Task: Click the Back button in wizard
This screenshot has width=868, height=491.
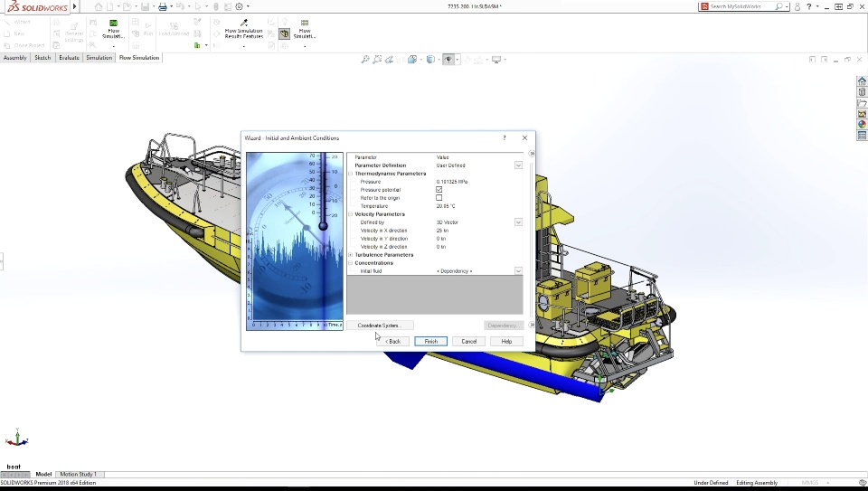Action: [393, 342]
